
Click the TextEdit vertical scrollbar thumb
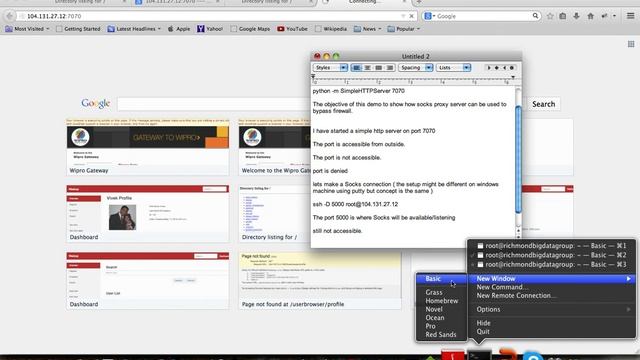tap(518, 159)
